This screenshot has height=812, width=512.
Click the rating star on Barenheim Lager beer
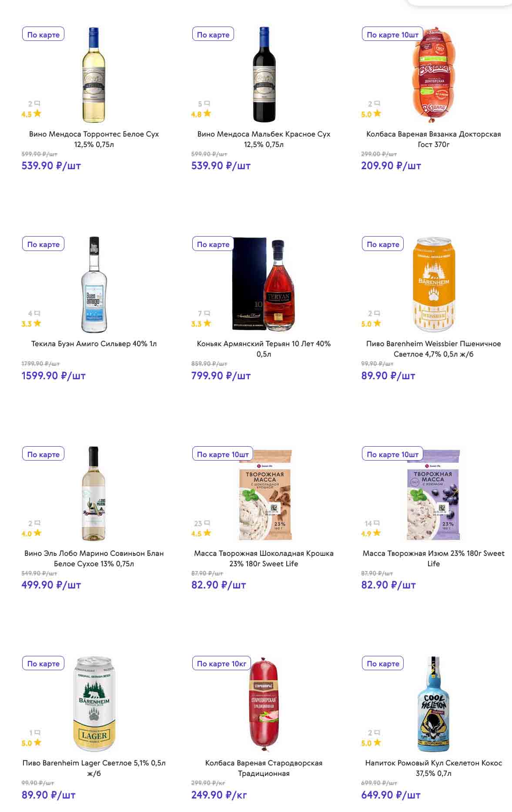tap(37, 742)
